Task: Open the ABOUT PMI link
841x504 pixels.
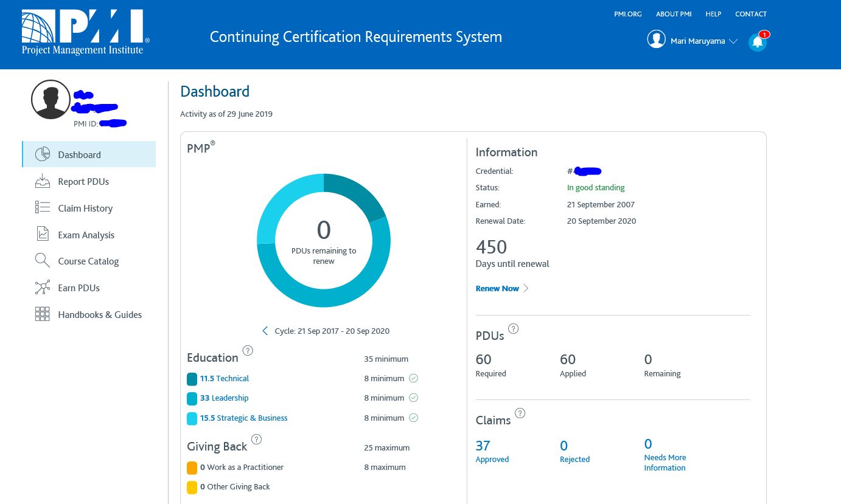Action: [674, 14]
